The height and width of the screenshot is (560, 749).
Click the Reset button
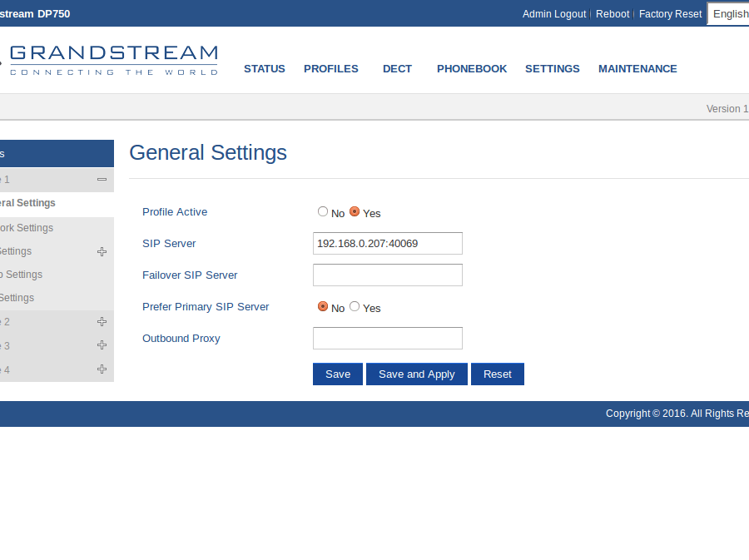pos(497,374)
